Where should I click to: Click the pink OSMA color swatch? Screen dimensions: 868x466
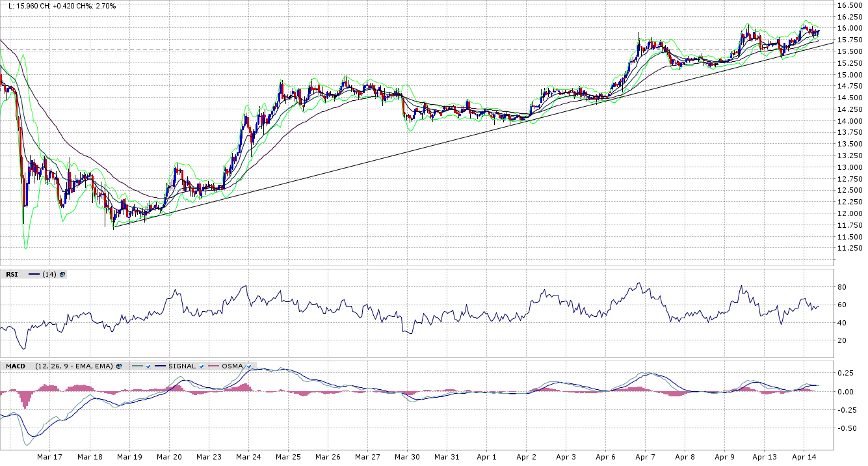214,366
